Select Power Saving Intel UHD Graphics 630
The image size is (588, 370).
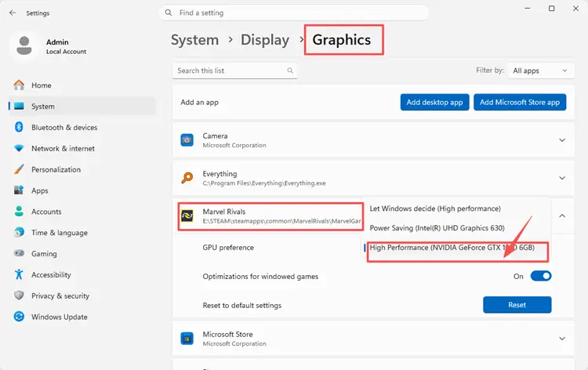437,228
